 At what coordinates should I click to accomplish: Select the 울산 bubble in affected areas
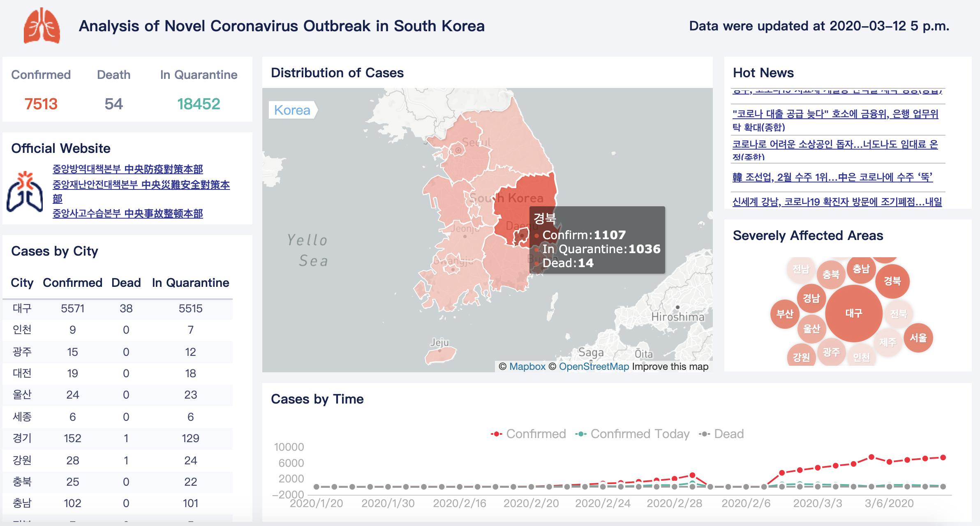pos(812,329)
